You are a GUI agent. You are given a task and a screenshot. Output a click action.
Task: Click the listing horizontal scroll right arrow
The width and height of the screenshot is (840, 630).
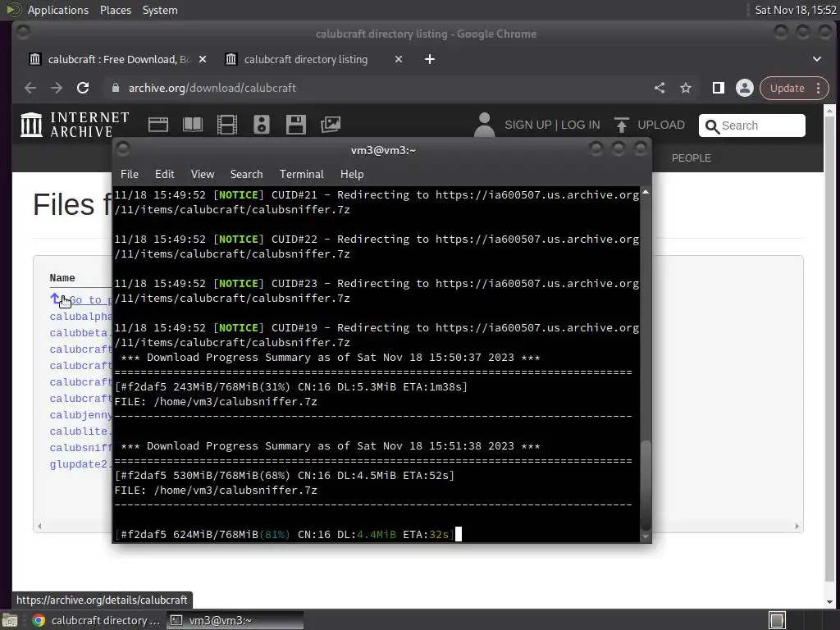coord(797,526)
